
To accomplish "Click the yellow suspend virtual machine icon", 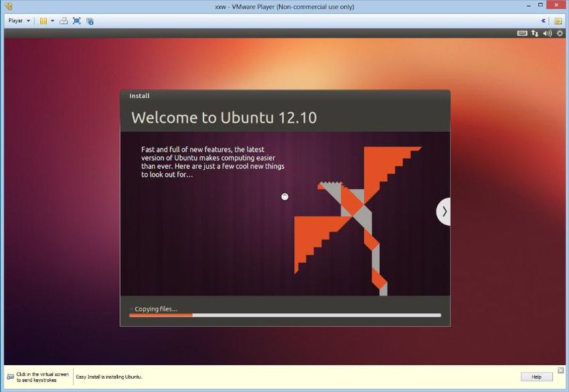I will point(44,21).
